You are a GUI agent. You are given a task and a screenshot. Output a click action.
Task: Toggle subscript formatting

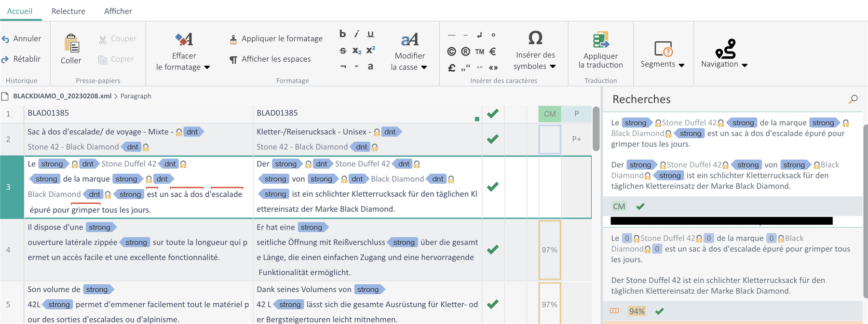click(356, 51)
